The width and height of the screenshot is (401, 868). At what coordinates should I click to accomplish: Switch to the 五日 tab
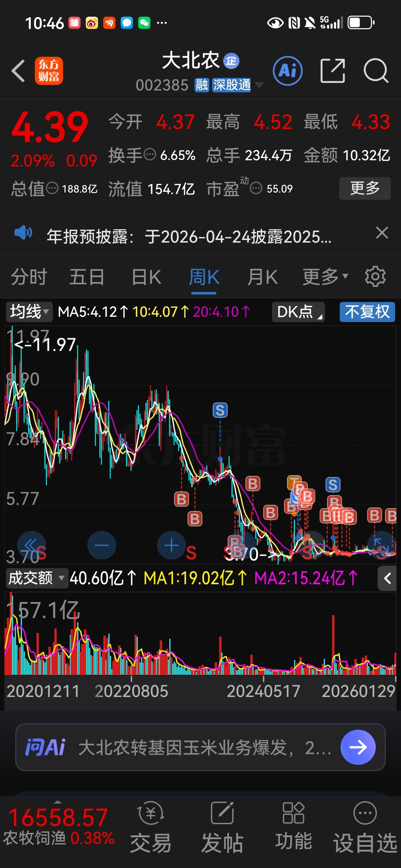point(87,277)
